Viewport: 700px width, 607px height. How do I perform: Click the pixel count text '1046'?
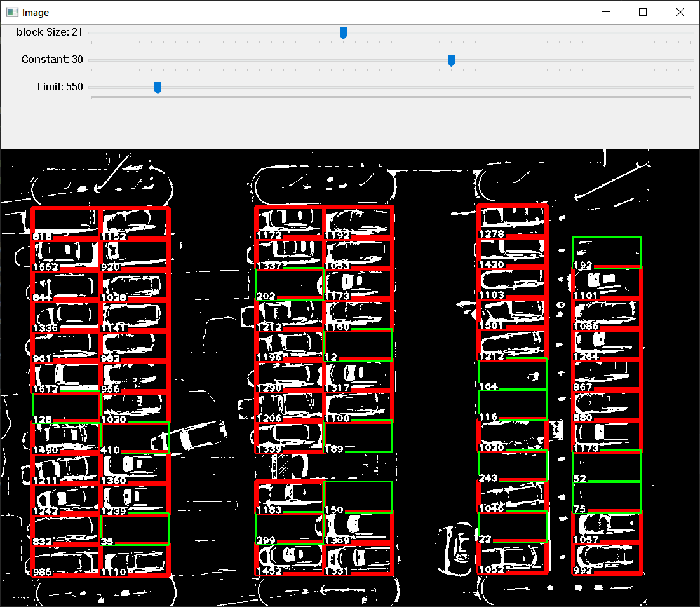(492, 508)
